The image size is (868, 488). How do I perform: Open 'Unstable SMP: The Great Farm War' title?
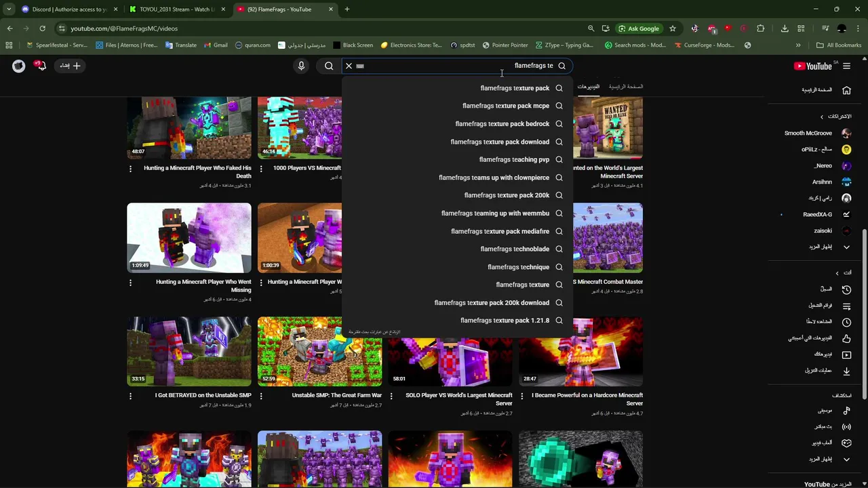pos(337,395)
